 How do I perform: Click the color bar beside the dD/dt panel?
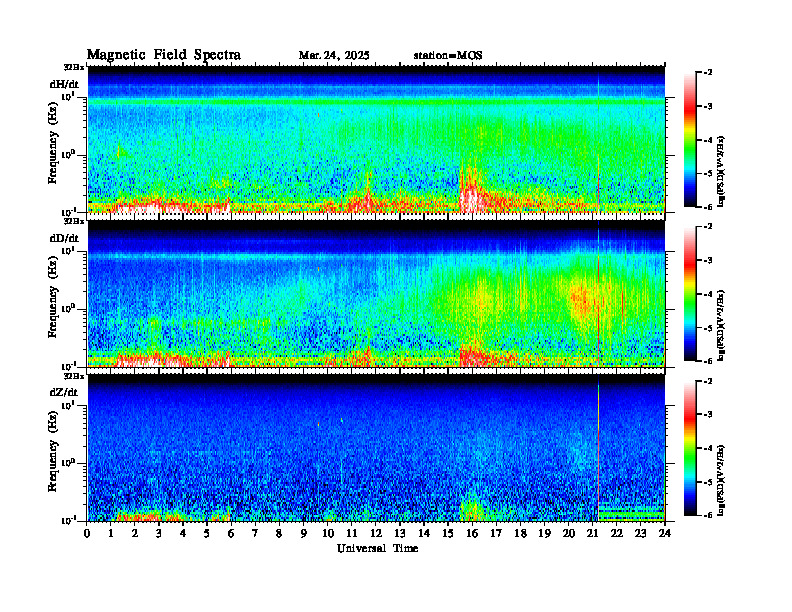[690, 294]
